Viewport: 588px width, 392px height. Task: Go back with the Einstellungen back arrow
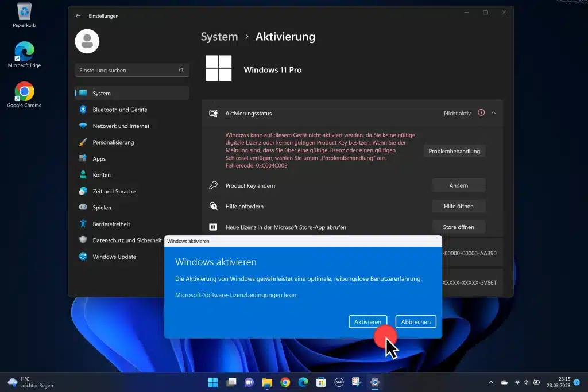[x=78, y=15]
